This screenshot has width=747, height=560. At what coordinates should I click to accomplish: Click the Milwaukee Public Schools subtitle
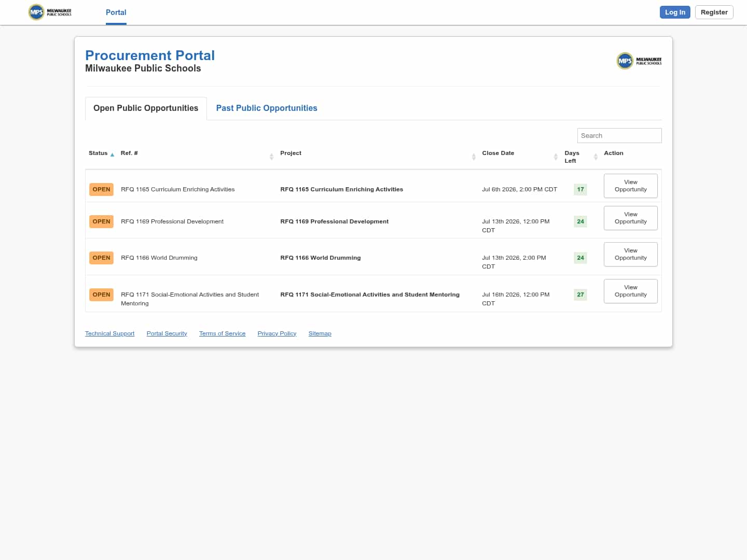[143, 68]
